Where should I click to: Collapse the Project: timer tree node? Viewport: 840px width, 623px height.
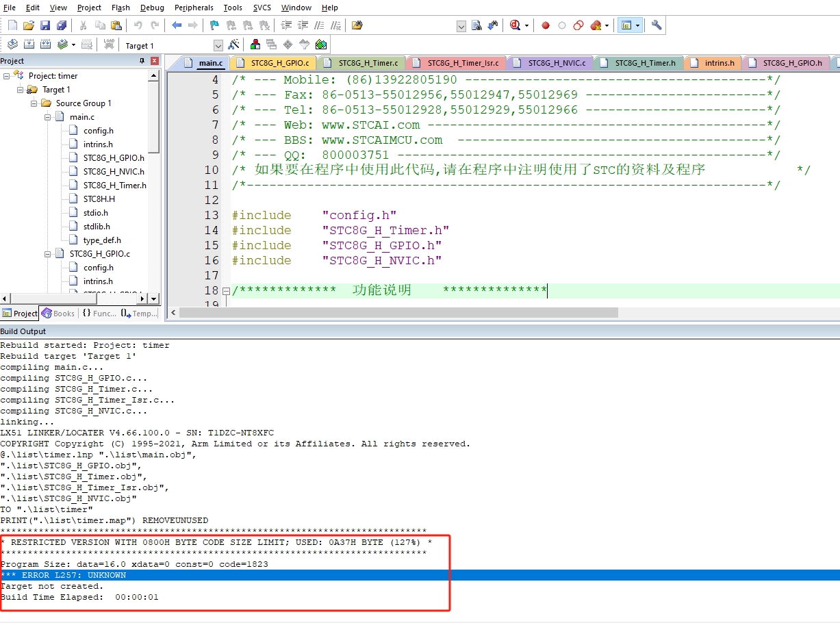pos(7,76)
